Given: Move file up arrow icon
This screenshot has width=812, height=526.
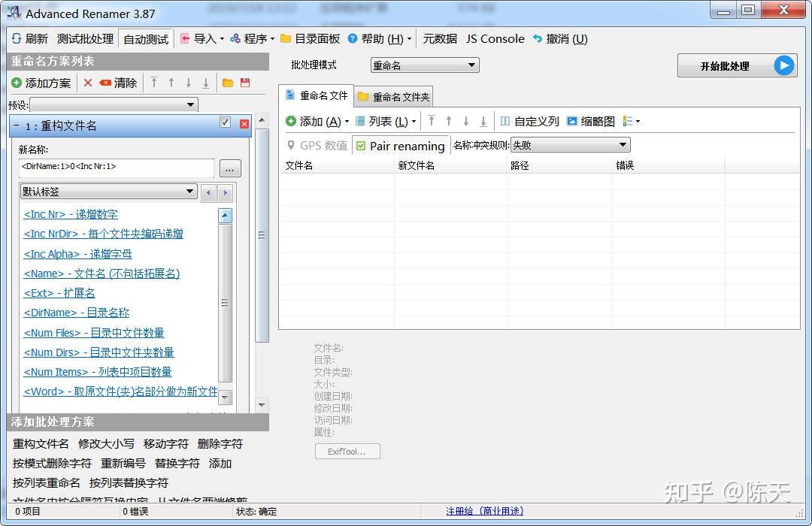Looking at the screenshot, I should (448, 121).
